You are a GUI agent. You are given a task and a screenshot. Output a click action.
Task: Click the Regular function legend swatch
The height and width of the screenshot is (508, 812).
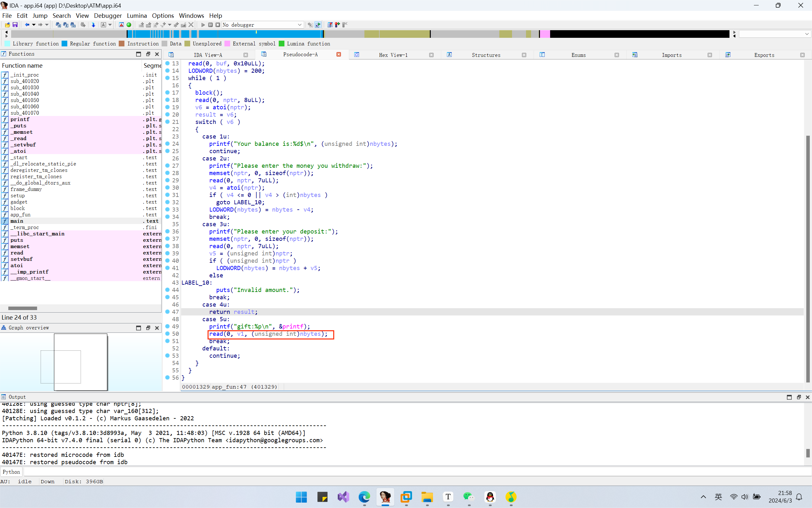[x=64, y=44]
